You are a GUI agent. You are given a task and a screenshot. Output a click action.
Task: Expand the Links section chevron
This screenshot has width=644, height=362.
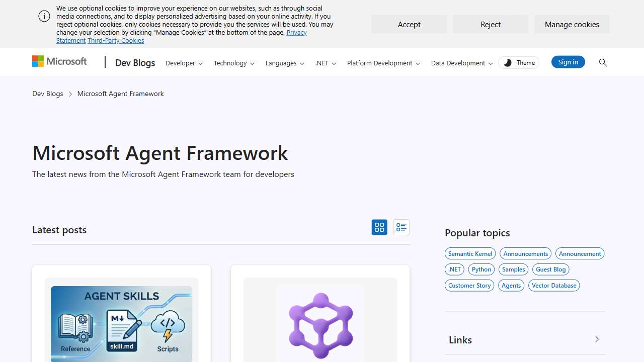coord(597,339)
